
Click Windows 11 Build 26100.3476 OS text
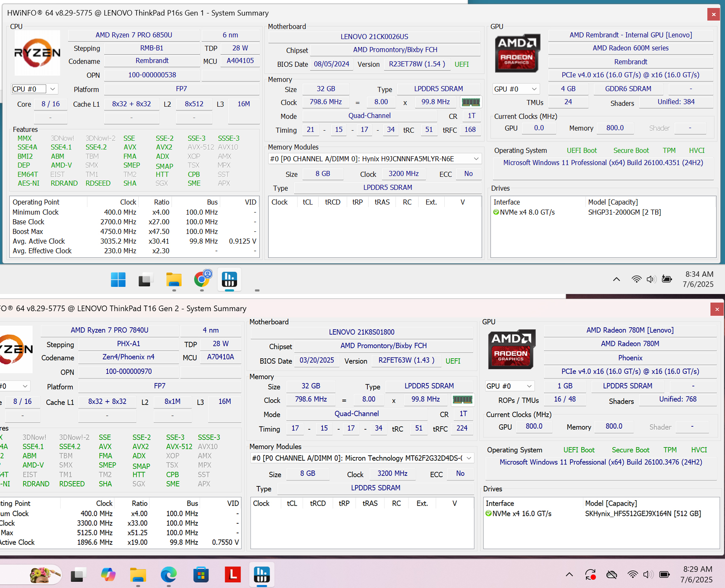pos(601,462)
